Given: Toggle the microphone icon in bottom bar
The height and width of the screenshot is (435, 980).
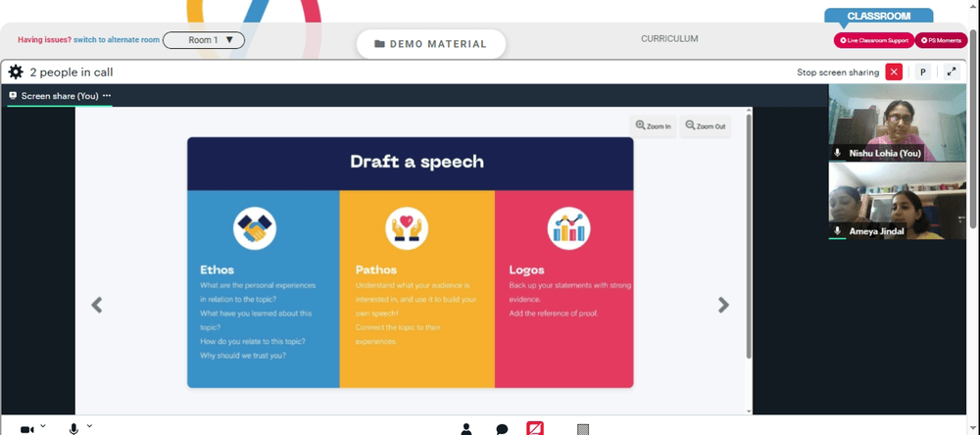Looking at the screenshot, I should pyautogui.click(x=73, y=429).
